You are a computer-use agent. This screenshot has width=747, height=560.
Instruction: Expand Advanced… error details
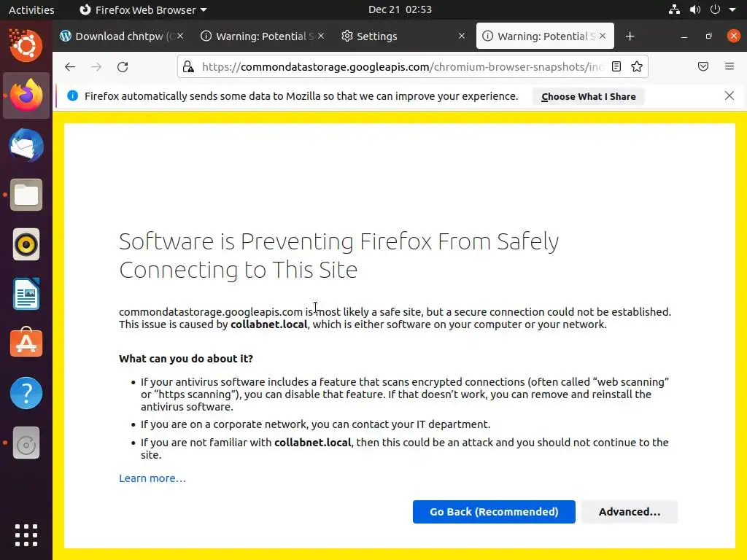click(629, 512)
